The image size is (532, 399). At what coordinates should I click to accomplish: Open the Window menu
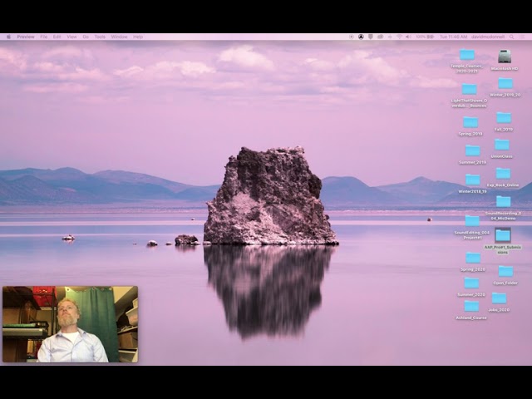[x=119, y=37]
